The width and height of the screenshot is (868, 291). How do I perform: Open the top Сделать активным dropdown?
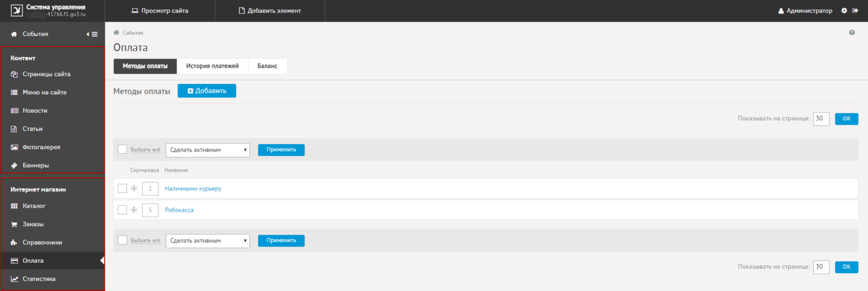pos(208,150)
